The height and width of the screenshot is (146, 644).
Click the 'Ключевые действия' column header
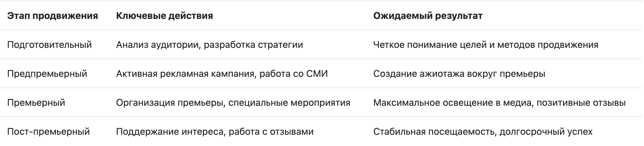tap(165, 16)
